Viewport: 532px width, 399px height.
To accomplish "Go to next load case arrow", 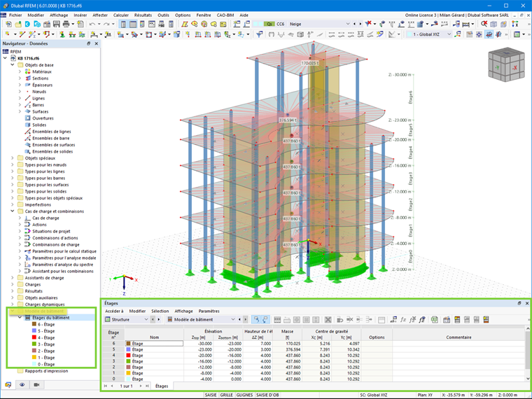I will (360, 24).
